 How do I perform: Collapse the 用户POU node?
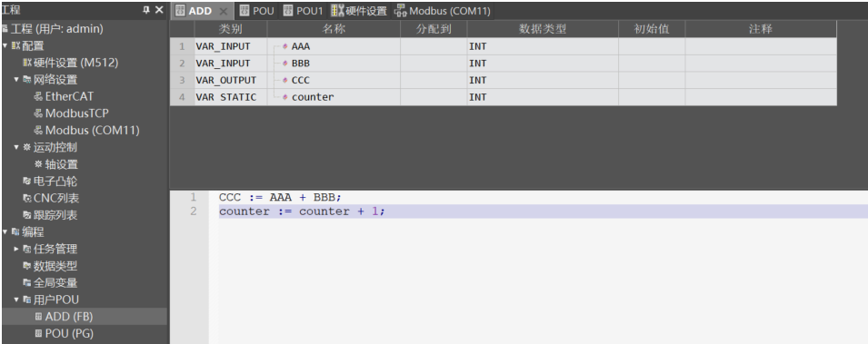pyautogui.click(x=16, y=300)
